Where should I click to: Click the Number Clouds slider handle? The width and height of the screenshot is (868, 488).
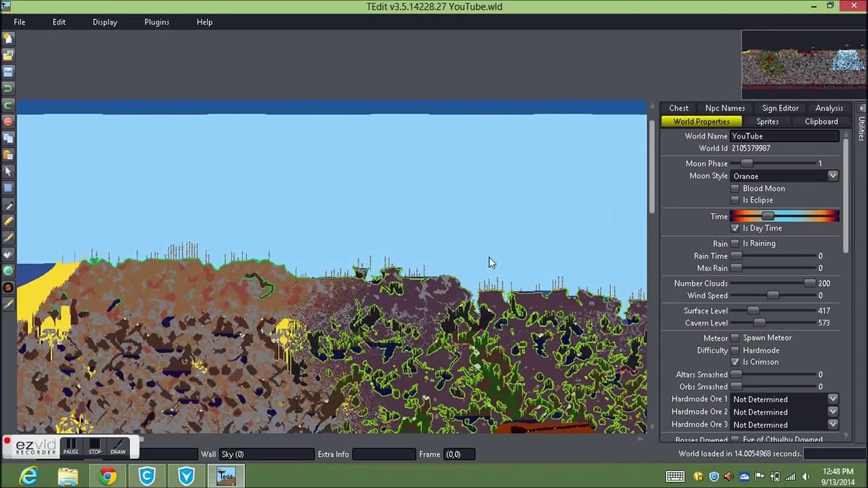point(810,283)
